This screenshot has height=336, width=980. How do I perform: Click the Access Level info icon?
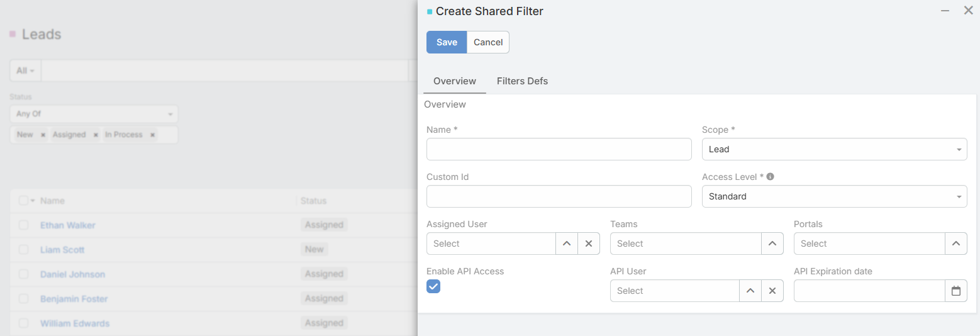click(x=770, y=177)
